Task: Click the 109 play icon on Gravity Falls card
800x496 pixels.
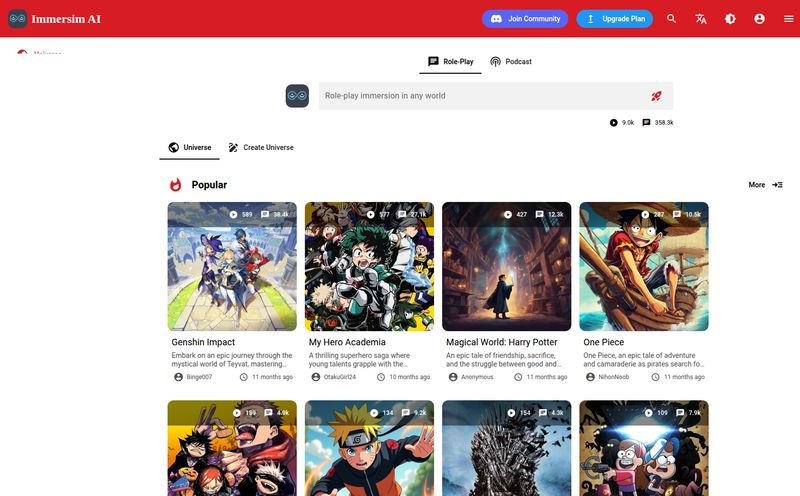Action: [x=648, y=413]
